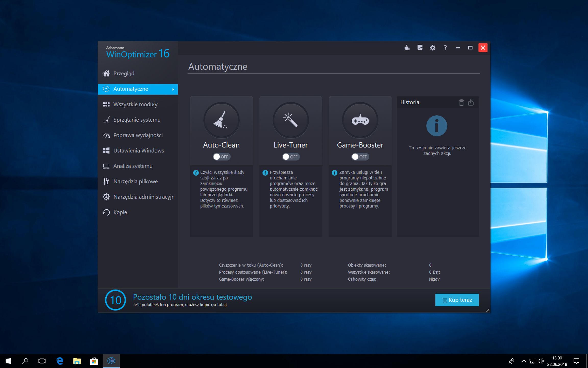Export history using the share icon
The image size is (588, 368).
point(471,102)
